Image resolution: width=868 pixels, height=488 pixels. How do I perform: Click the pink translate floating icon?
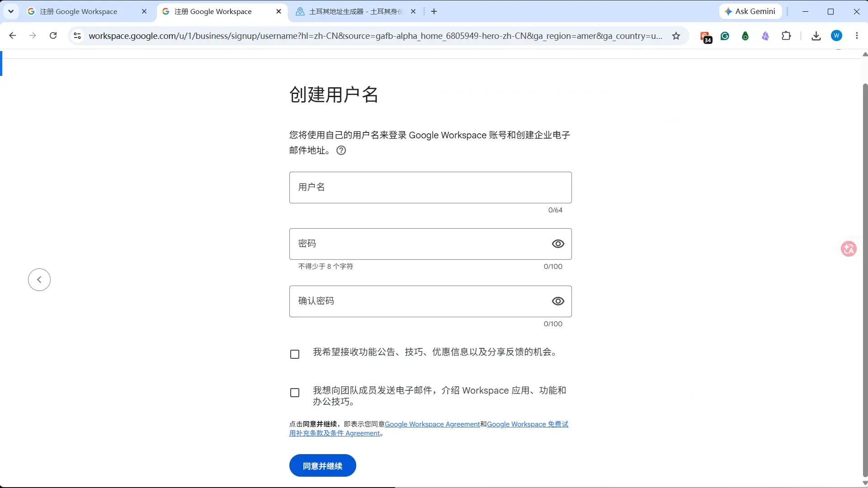(x=849, y=249)
